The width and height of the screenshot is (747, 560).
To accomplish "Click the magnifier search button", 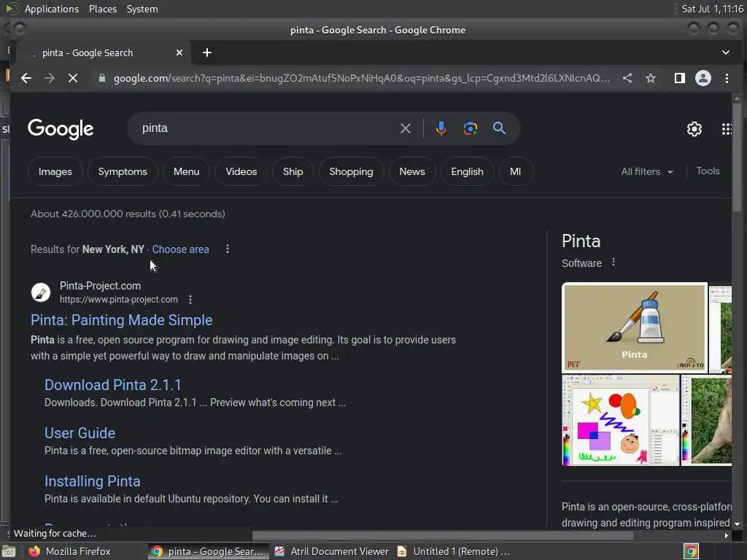I will 499,128.
